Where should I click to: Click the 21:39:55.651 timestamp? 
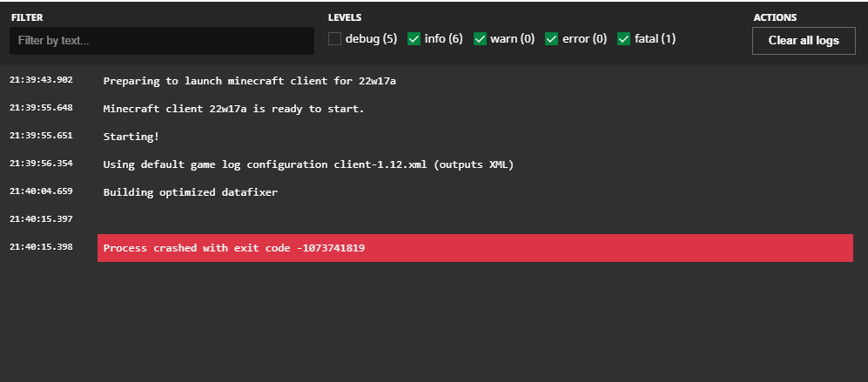tap(41, 136)
